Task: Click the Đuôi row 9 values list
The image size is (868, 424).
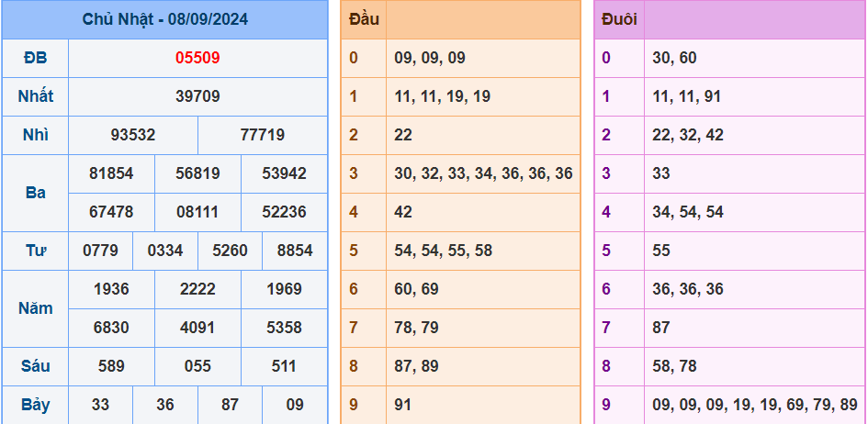Action: 755,406
